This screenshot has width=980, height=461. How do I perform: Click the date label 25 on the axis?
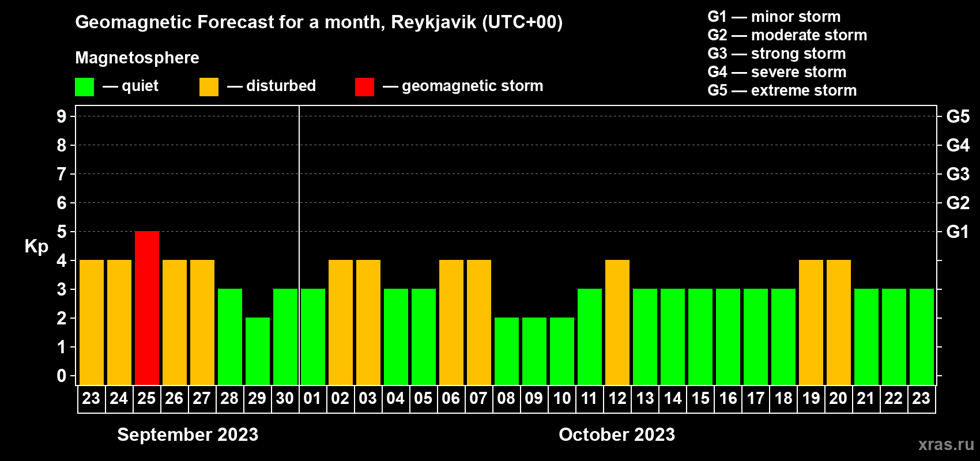pos(146,398)
